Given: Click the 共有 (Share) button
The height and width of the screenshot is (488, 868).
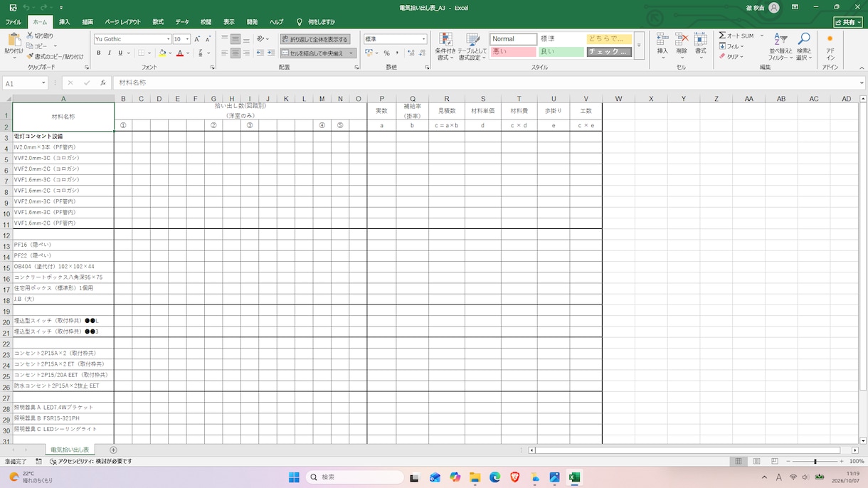Looking at the screenshot, I should click(x=848, y=22).
